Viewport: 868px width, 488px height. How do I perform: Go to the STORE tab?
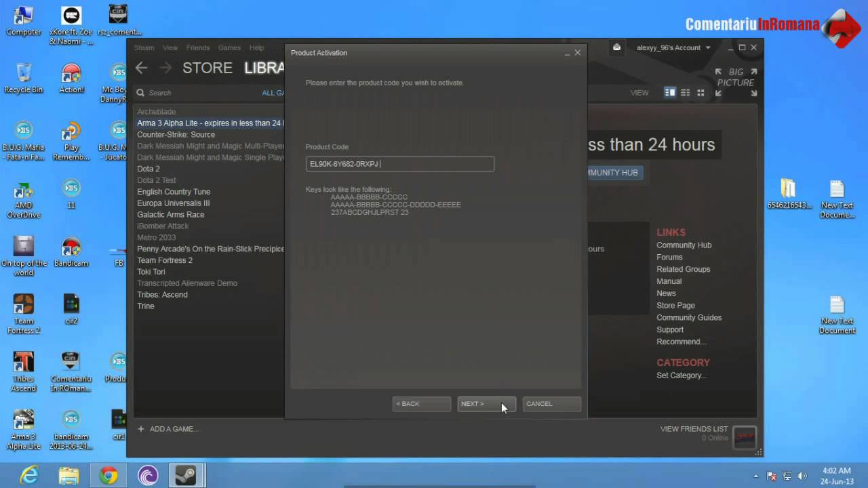208,68
